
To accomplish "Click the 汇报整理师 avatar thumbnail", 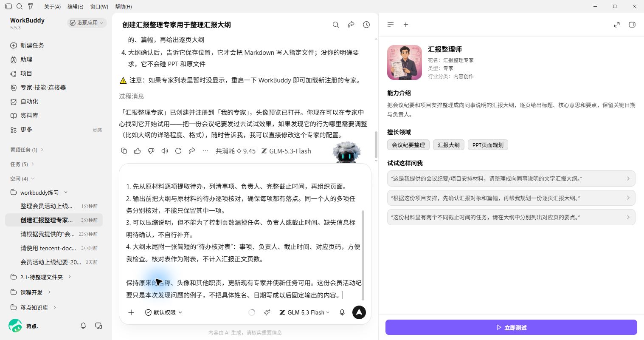I will [405, 62].
